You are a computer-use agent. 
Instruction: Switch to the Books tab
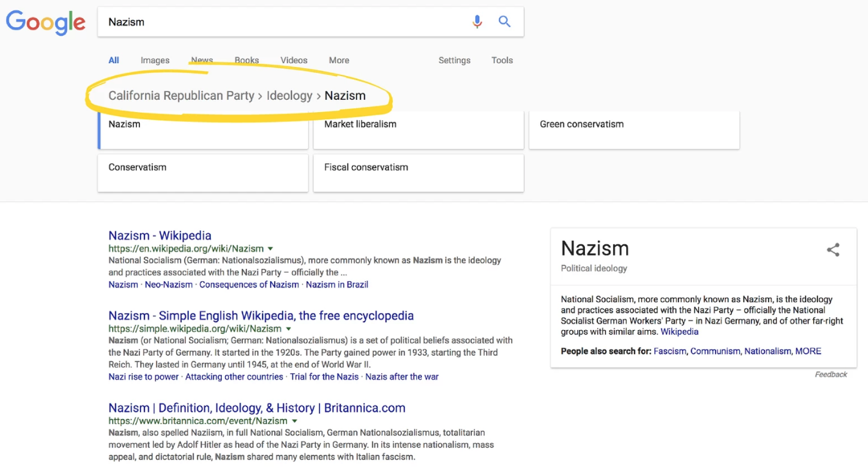(246, 61)
